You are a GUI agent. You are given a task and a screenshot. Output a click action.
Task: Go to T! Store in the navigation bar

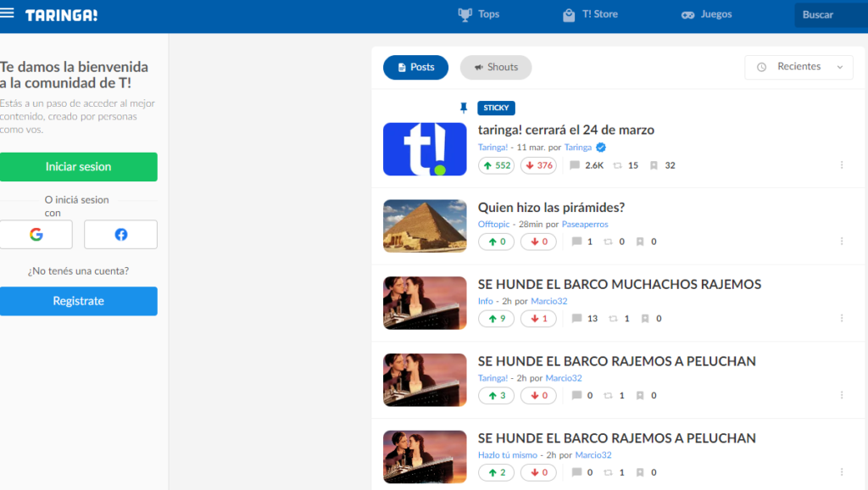(x=590, y=14)
